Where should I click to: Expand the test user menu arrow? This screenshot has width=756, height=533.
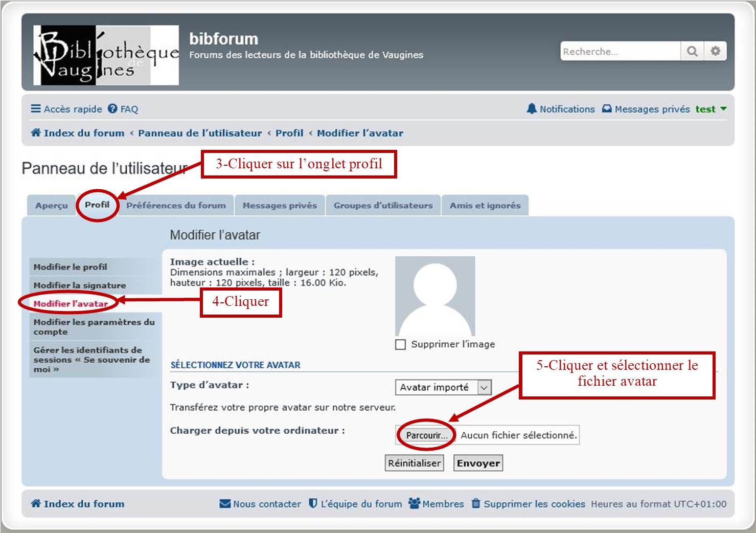pyautogui.click(x=723, y=109)
